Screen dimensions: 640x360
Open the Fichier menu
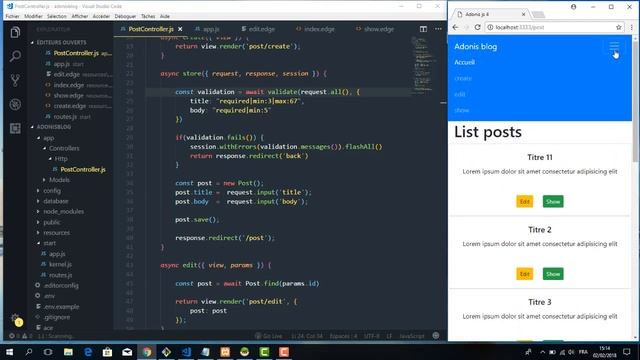12,16
